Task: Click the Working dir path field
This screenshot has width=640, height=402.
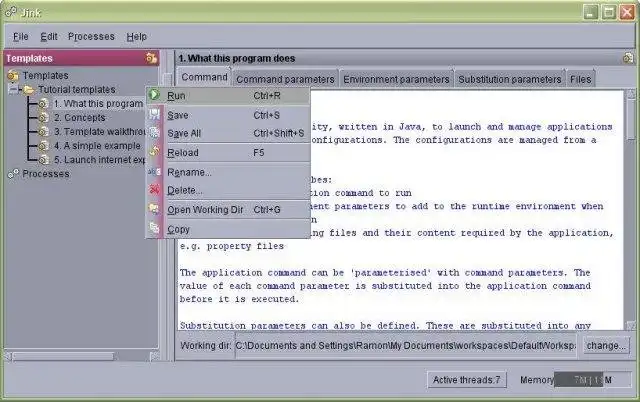Action: click(x=405, y=346)
